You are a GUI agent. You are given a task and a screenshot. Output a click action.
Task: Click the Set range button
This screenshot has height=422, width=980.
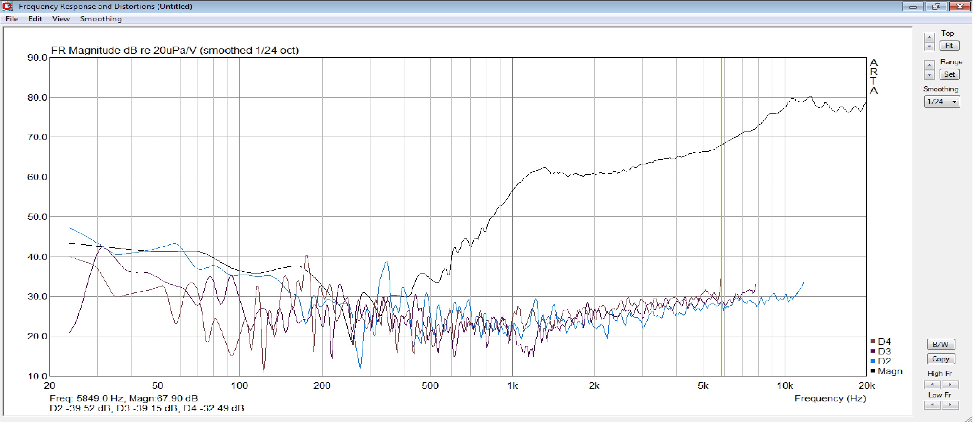[949, 74]
